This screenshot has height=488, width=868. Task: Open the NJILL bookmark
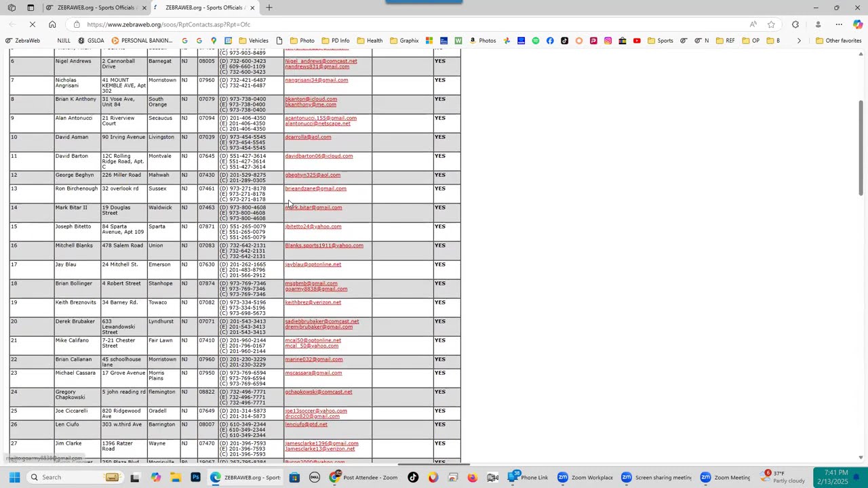coord(64,41)
